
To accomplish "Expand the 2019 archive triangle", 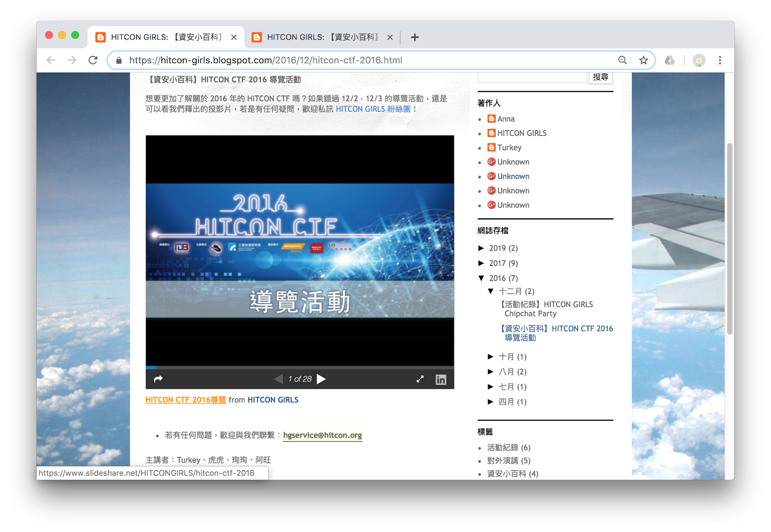I will pos(481,248).
